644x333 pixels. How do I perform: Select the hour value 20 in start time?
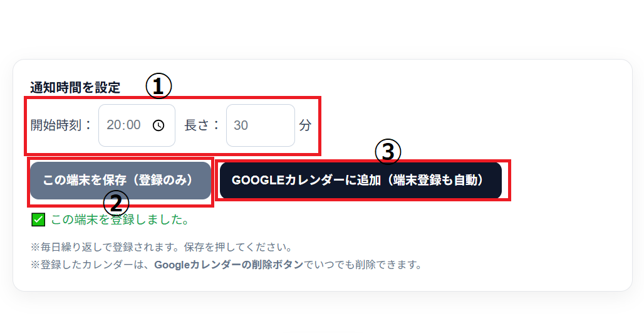pyautogui.click(x=114, y=125)
